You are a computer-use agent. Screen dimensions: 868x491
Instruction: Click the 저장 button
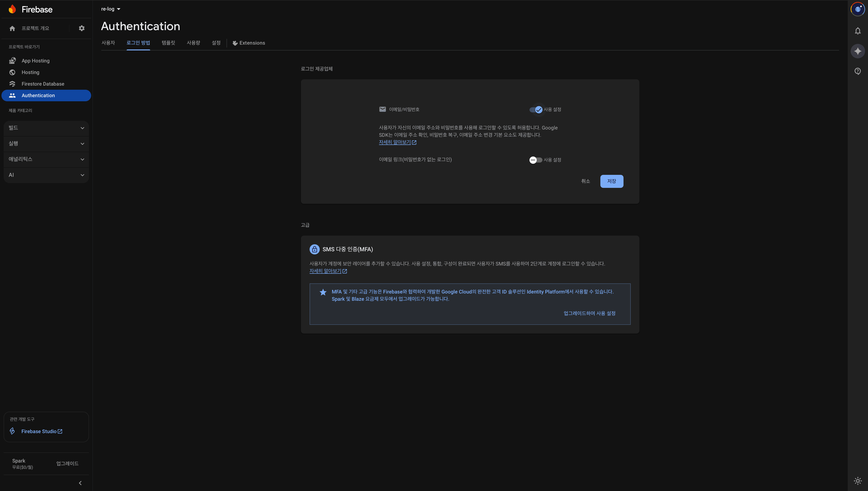click(x=611, y=181)
